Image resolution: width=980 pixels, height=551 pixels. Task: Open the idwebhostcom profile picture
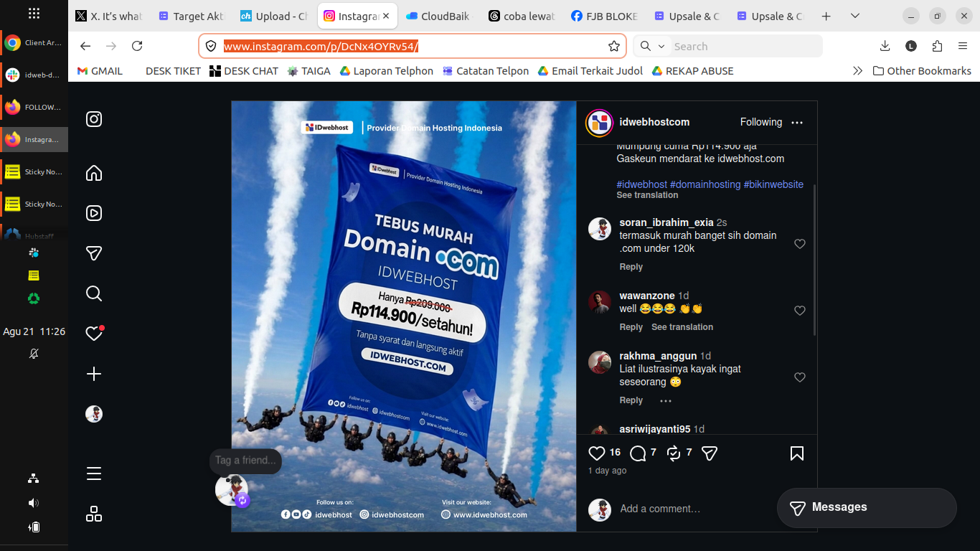click(599, 123)
